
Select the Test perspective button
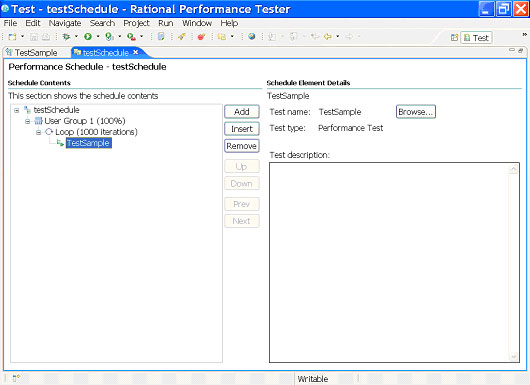(476, 38)
